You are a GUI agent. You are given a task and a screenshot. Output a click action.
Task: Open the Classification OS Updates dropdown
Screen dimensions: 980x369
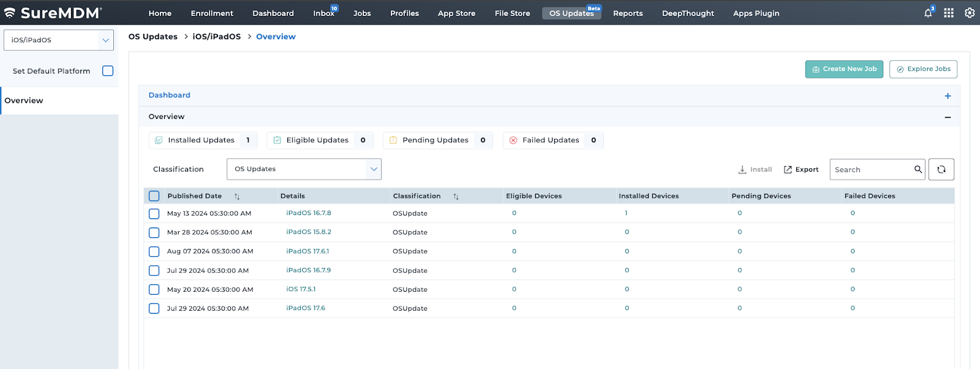click(x=304, y=169)
